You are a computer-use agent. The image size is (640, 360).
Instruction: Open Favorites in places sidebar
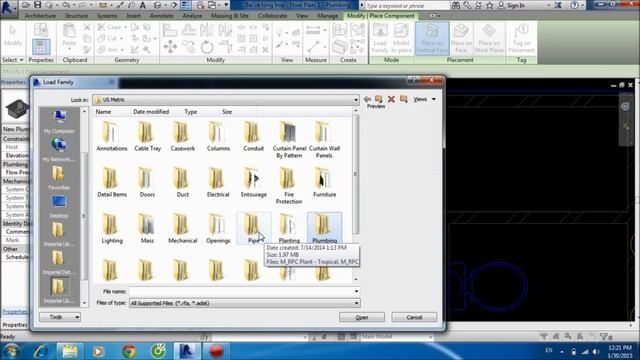coord(59,178)
